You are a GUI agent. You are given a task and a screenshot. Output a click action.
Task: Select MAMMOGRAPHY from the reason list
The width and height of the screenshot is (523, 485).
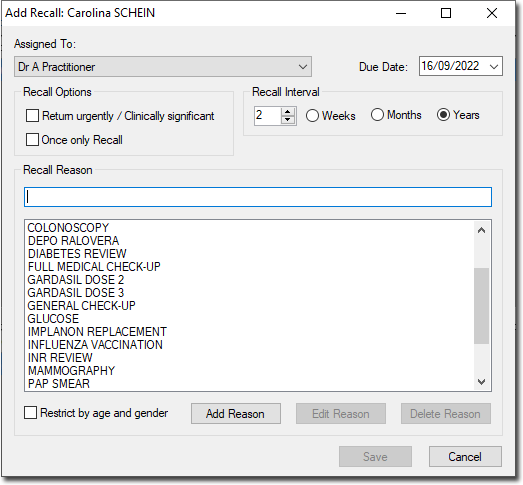tap(71, 371)
